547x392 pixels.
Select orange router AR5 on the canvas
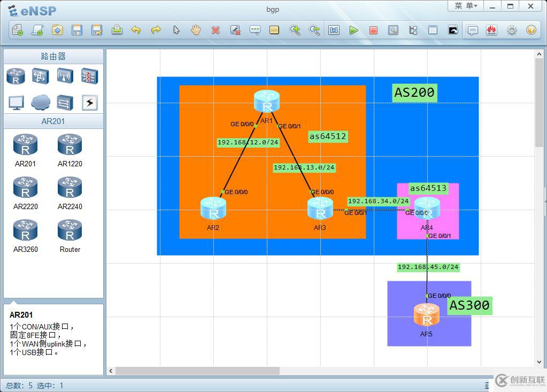pos(427,315)
